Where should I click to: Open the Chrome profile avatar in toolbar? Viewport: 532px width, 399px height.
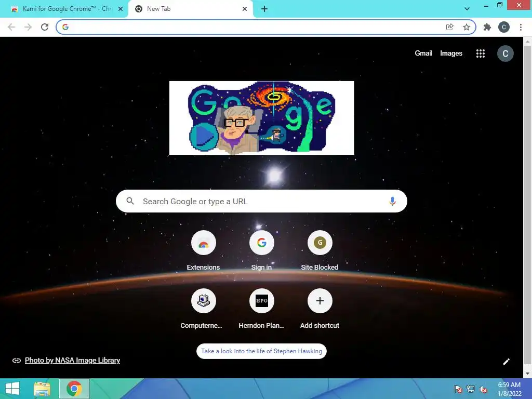[x=504, y=27]
